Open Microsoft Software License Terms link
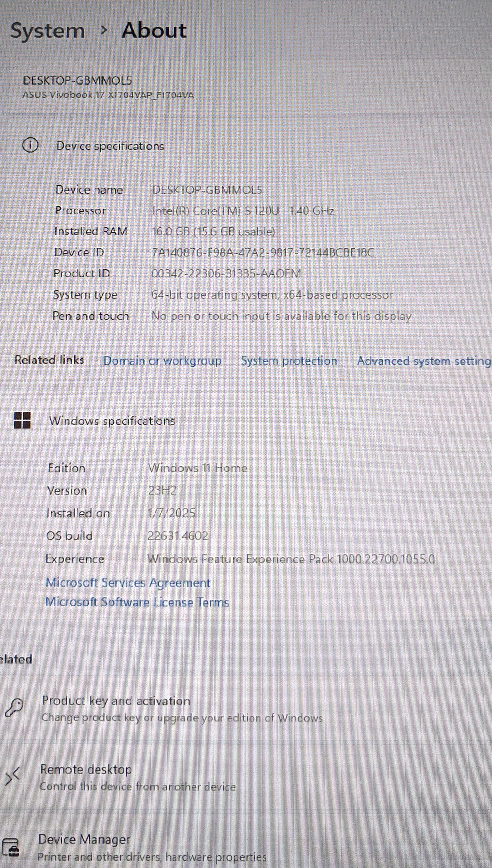The image size is (492, 868). point(137,602)
